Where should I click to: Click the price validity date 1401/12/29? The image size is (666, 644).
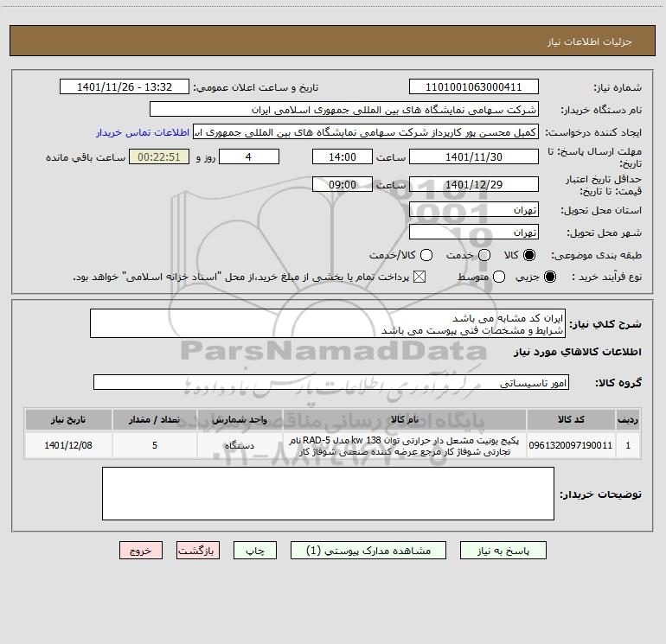[474, 184]
